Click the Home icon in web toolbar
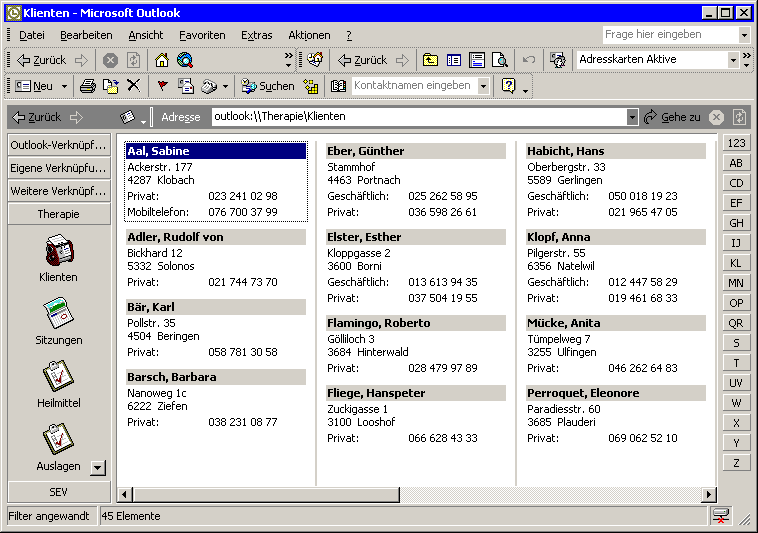Image resolution: width=758 pixels, height=533 pixels. 162,60
